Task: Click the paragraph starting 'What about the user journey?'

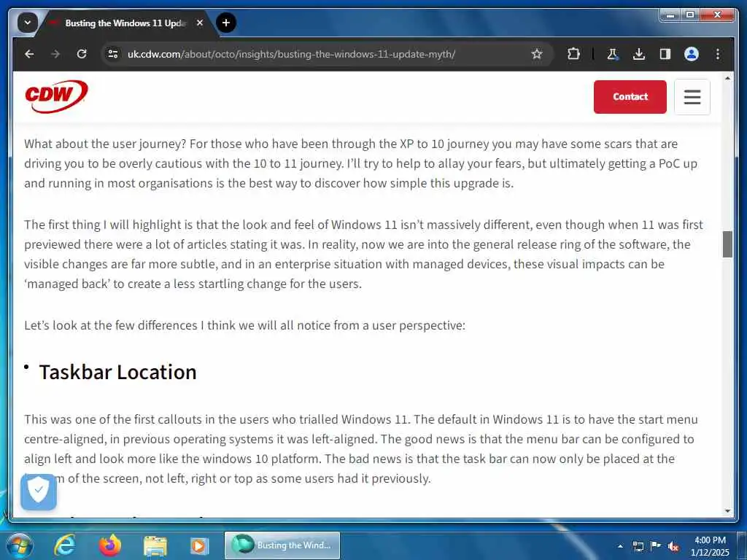Action: coord(360,163)
